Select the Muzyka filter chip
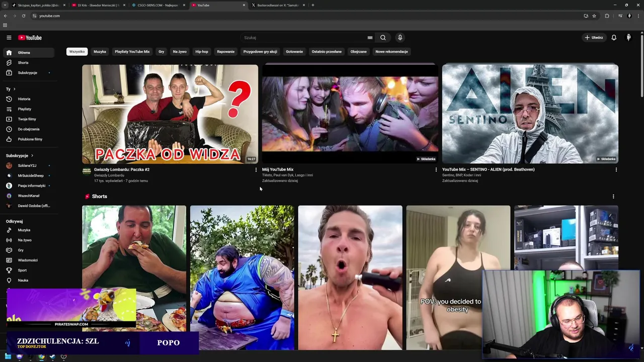Image resolution: width=644 pixels, height=362 pixels. pyautogui.click(x=100, y=51)
